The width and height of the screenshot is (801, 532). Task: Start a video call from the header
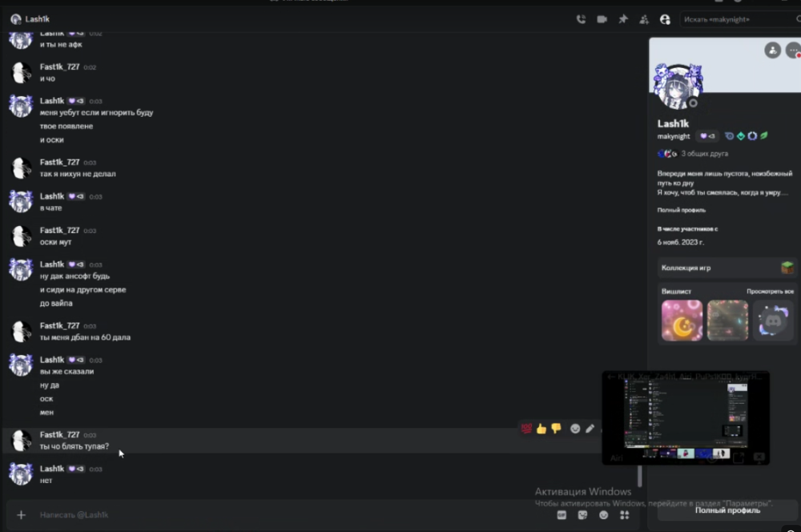[x=602, y=19]
